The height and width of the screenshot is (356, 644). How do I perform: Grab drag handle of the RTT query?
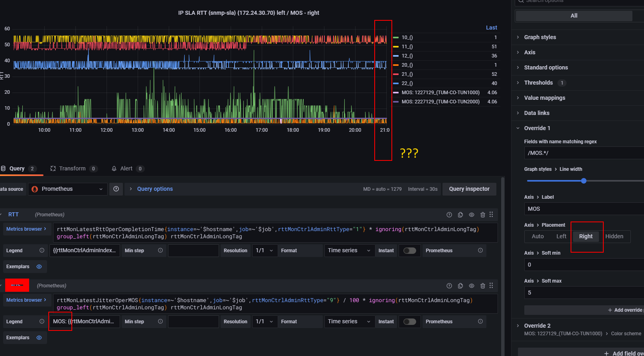[x=491, y=215]
